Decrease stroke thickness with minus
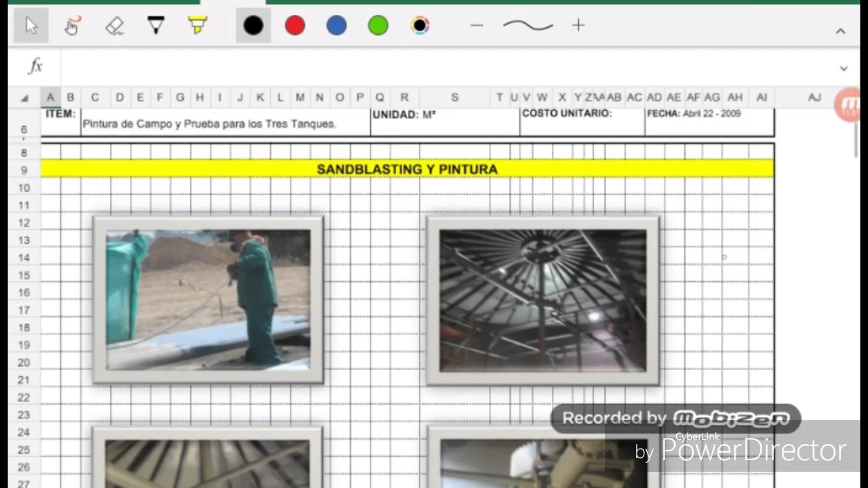Viewport: 868px width, 488px height. tap(477, 26)
